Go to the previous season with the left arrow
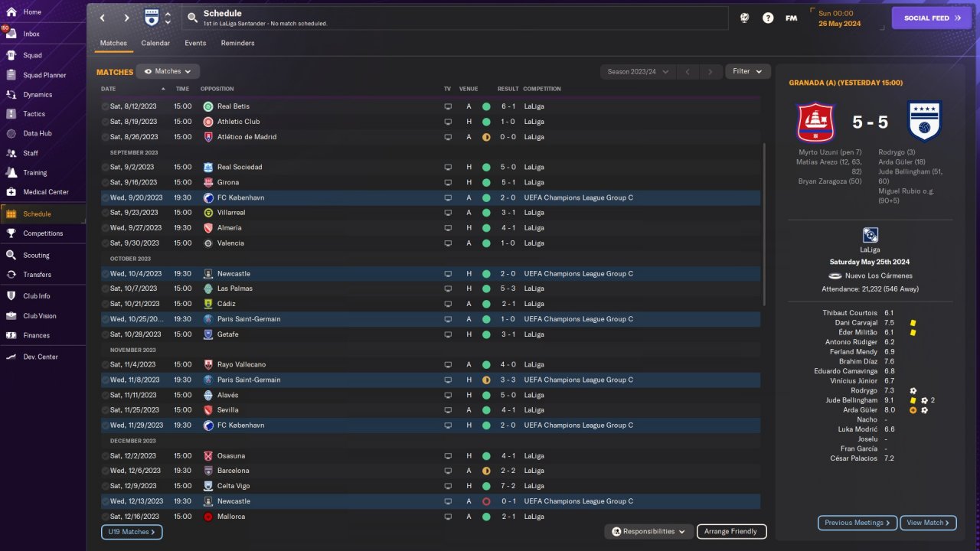Image resolution: width=980 pixels, height=551 pixels. pos(688,71)
